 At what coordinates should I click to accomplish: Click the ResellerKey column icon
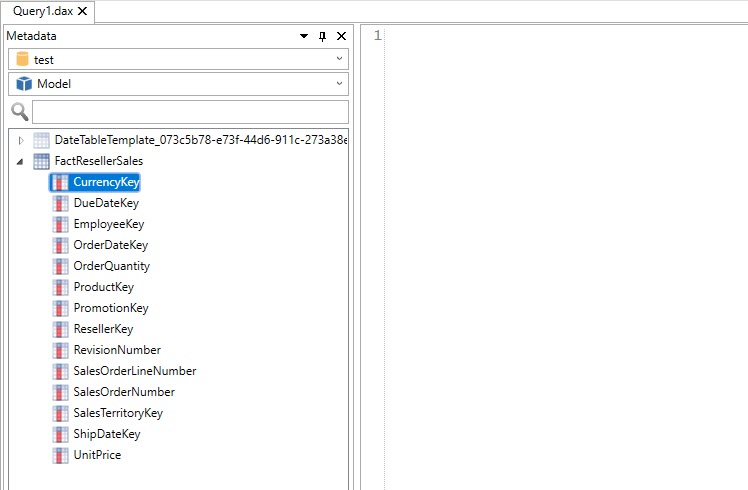pyautogui.click(x=60, y=329)
